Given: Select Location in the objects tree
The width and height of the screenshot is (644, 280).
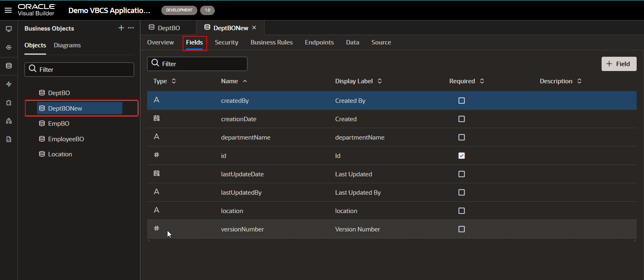Looking at the screenshot, I should coord(60,154).
